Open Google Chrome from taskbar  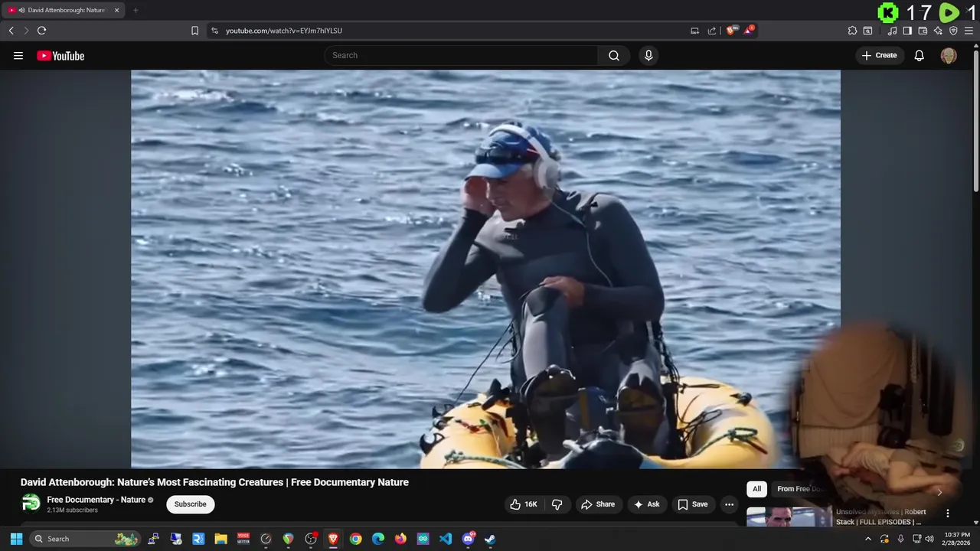tap(355, 539)
